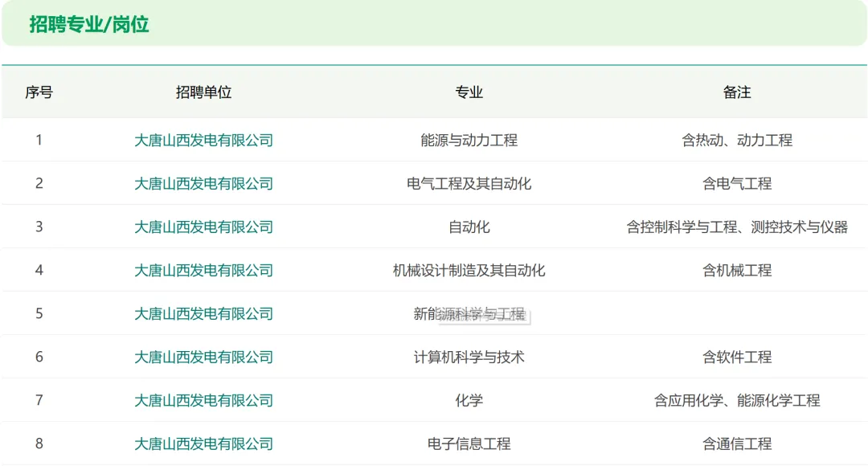Click the 含应用化学、能源化学工程 remark
Viewport: 868px width, 466px height.
(x=737, y=400)
